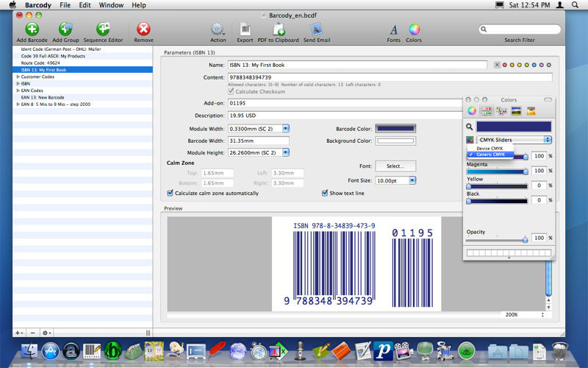Screen dimensions: 588x368
Task: Select color wheel mode in Colors panel
Action: point(472,110)
